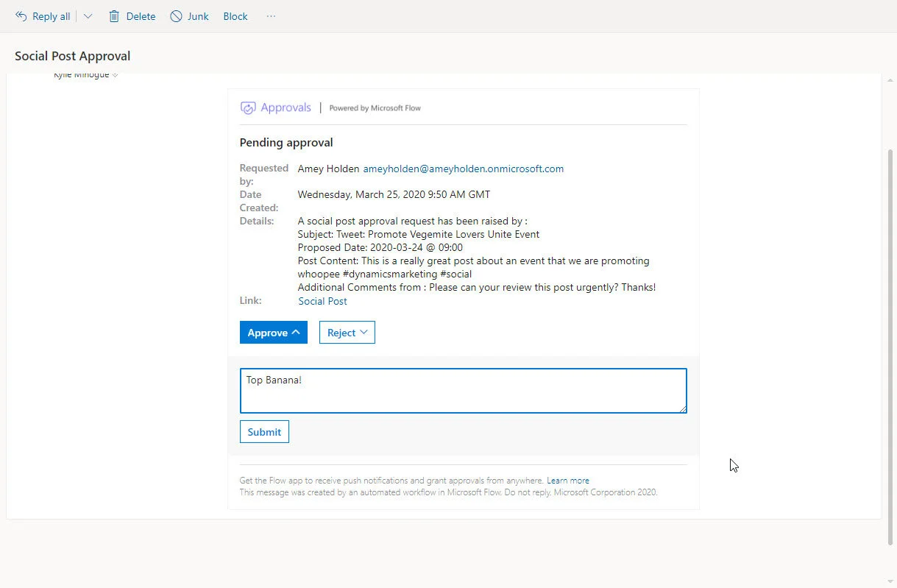This screenshot has width=897, height=588.
Task: Open the Learn more link
Action: point(568,481)
